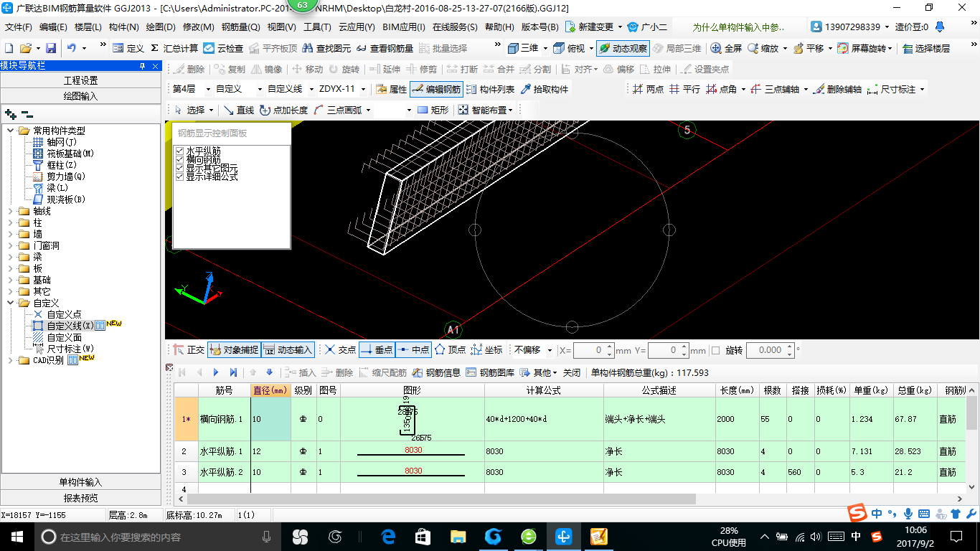Select 点加长度 point plus length tool
Screen dimensions: 980x551
pyautogui.click(x=284, y=110)
